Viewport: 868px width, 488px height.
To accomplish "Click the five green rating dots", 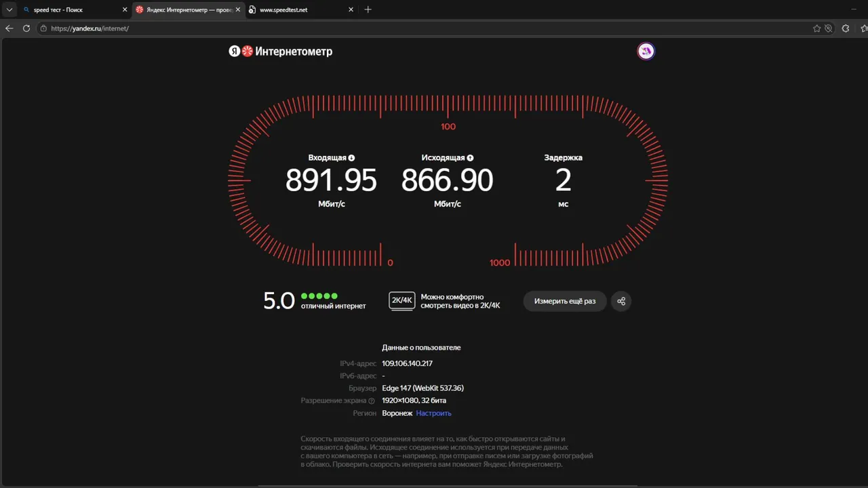I will (319, 296).
